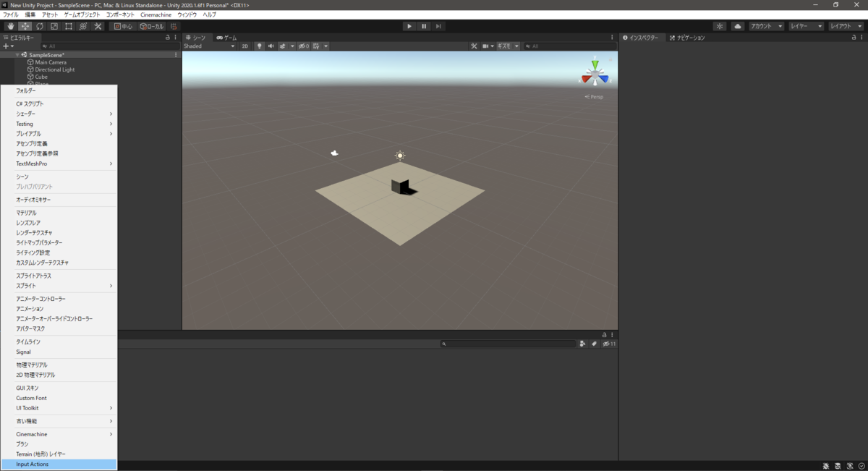Click search by type icon in Project
This screenshot has width=868, height=471.
(582, 344)
